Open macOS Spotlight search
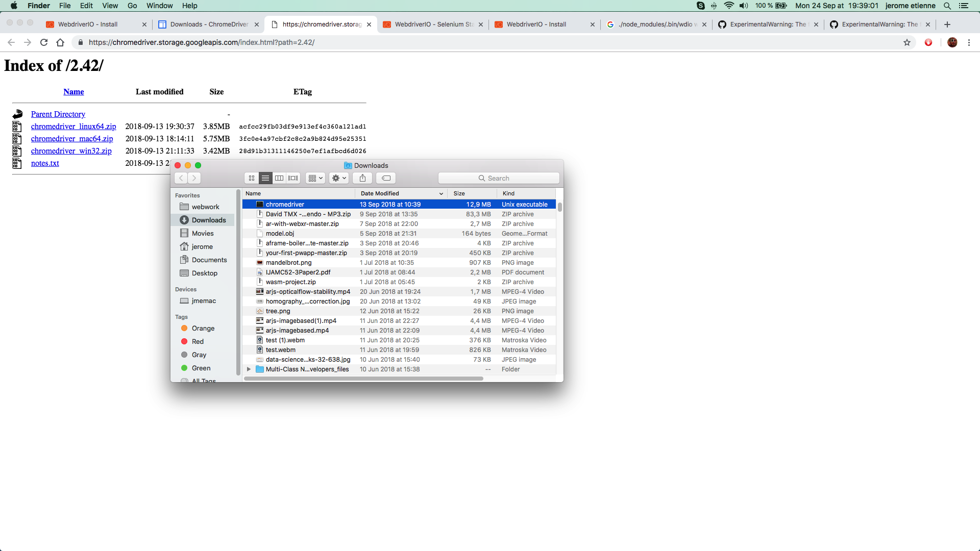The image size is (980, 551). (x=947, y=6)
